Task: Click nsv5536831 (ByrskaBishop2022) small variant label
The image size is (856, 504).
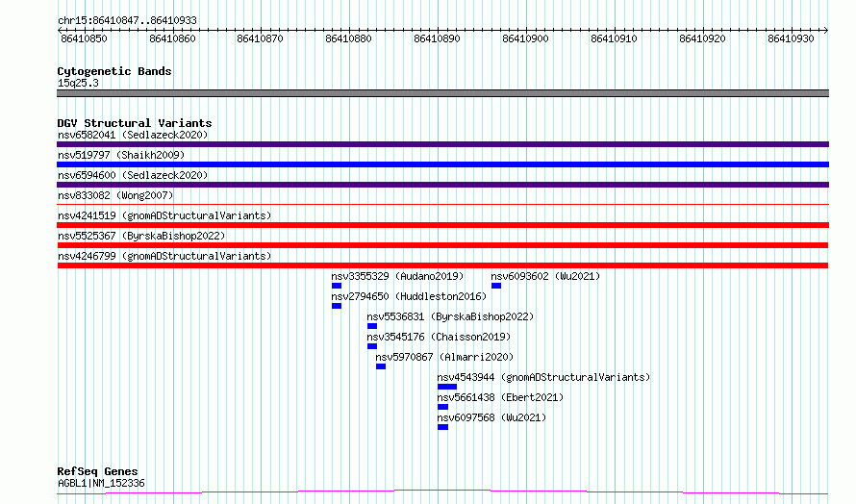Action: (450, 316)
